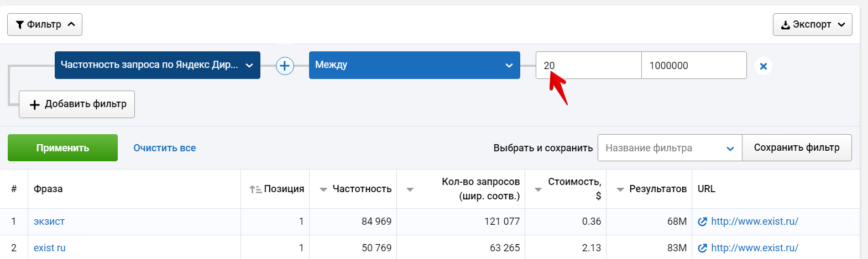868x259 pixels.
Task: Sort by the Позиция column icon
Action: click(x=255, y=189)
